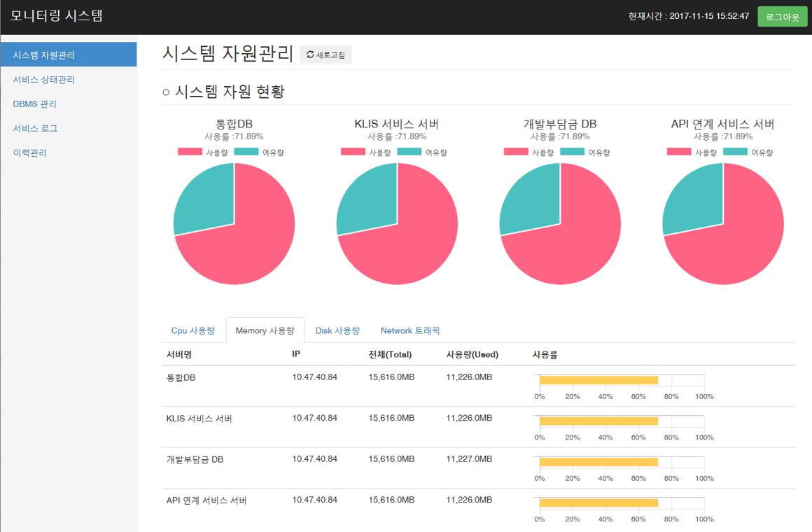
Task: Click the current time 2017-11-15 15:52:47 text
Action: click(x=709, y=16)
